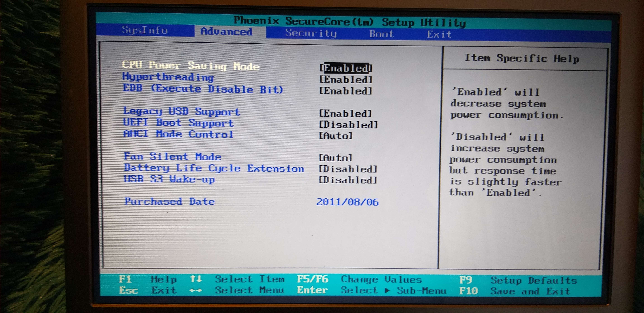This screenshot has width=644, height=313.
Task: Change Fan Silent Mode Auto value
Action: tap(336, 158)
